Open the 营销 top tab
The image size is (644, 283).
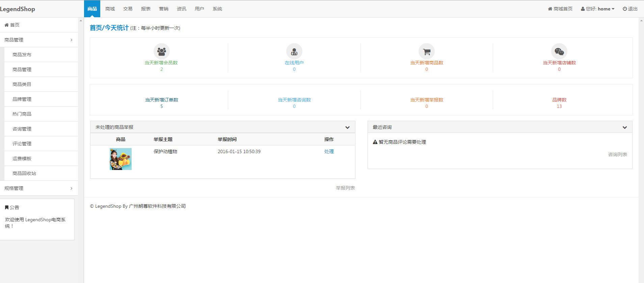[x=164, y=9]
